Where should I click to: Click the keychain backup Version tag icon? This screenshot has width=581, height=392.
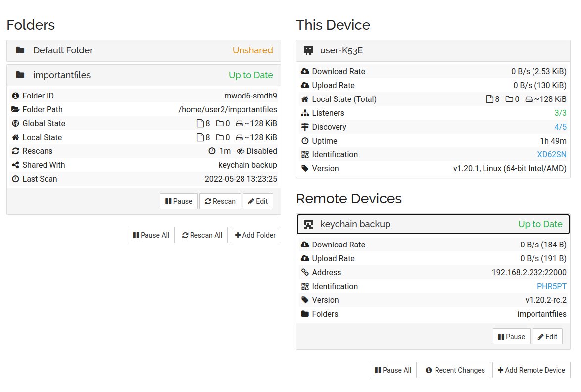point(305,300)
